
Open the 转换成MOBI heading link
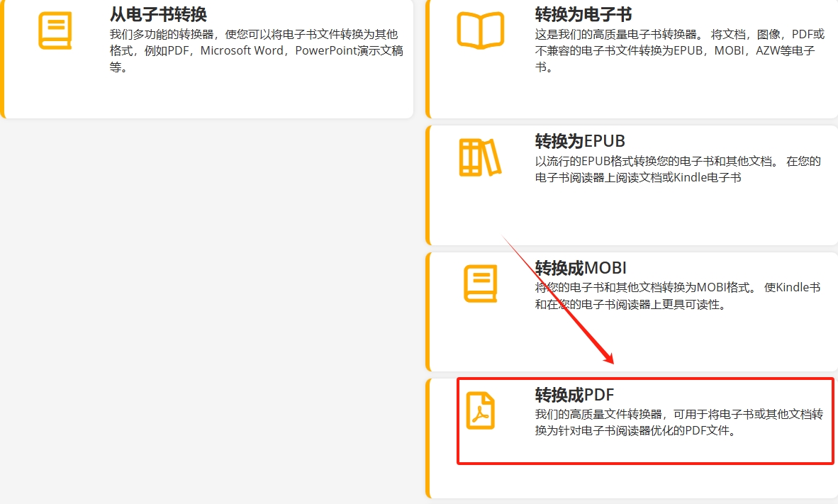click(x=581, y=268)
